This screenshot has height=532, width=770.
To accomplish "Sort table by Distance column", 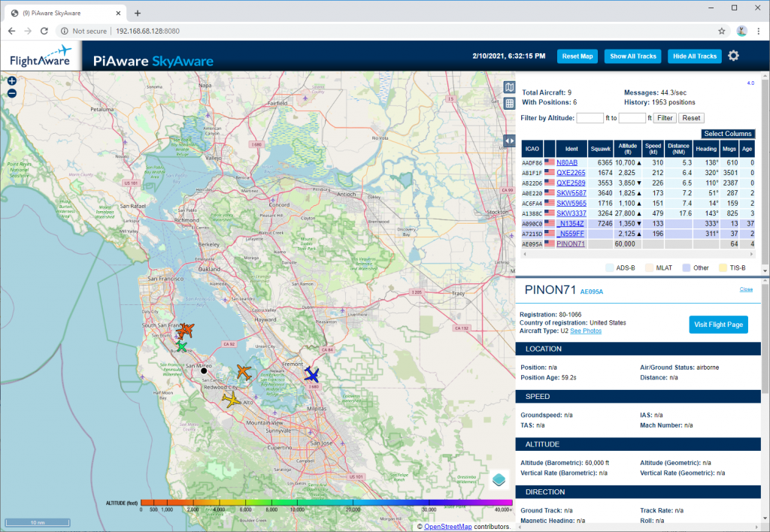I will pyautogui.click(x=678, y=149).
